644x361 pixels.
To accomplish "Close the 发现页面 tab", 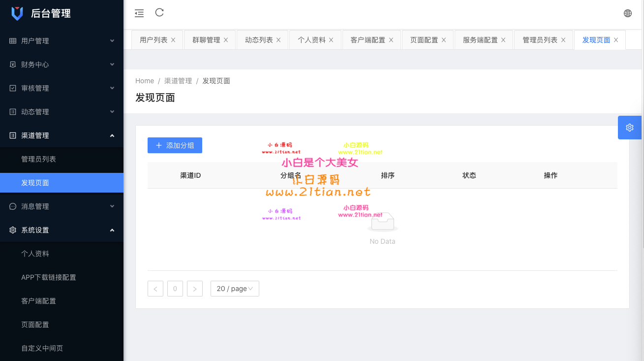I will (616, 40).
